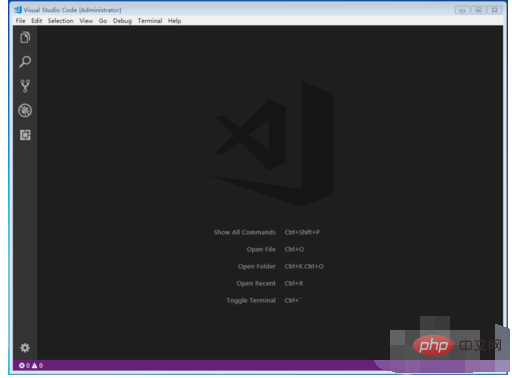Open the Edit menu
Image resolution: width=512 pixels, height=378 pixels.
pos(37,21)
